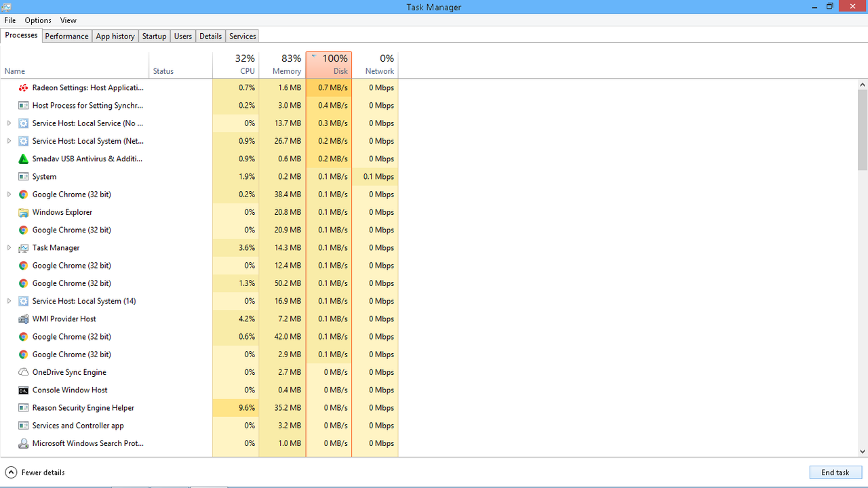
Task: Switch to the Performance tab
Action: click(x=66, y=36)
